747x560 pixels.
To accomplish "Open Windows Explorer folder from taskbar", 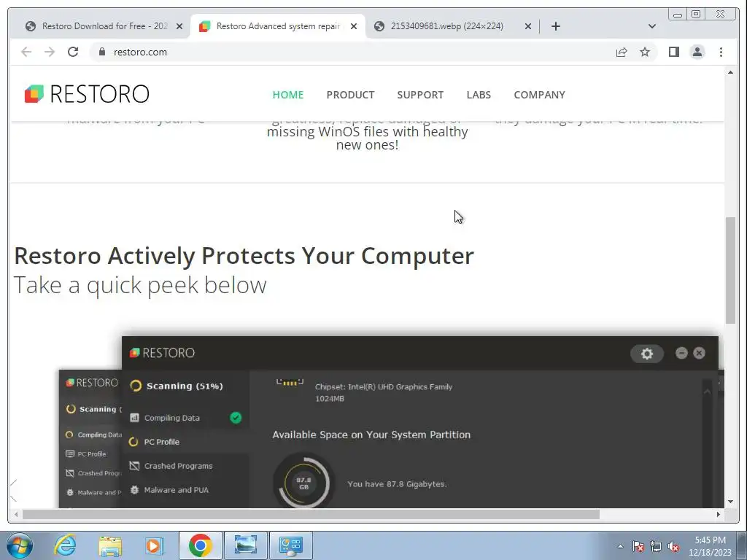I will point(110,545).
